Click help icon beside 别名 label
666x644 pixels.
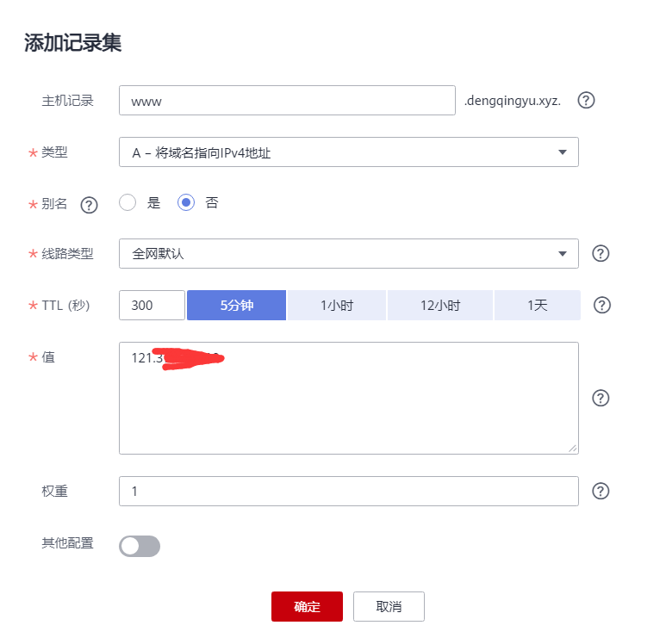coord(89,205)
